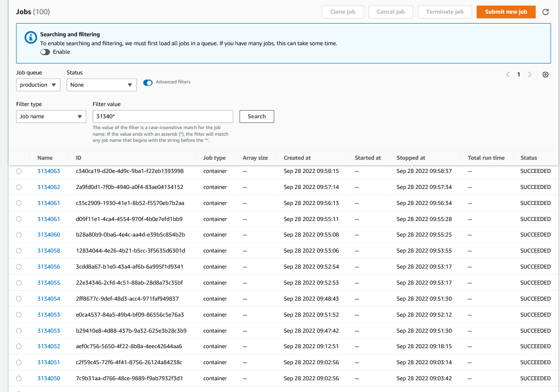Viewport: 560px width, 392px height.
Task: Refresh the jobs list
Action: point(545,12)
